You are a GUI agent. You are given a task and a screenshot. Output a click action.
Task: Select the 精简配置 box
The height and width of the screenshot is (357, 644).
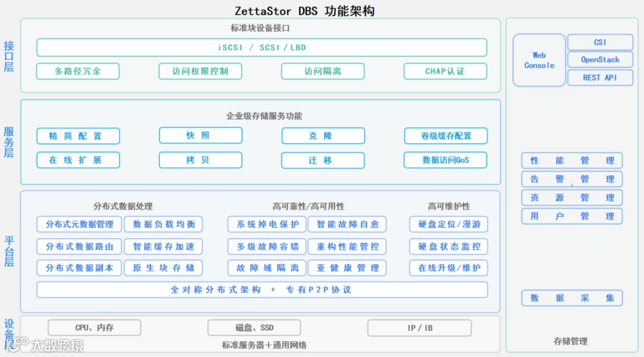[78, 136]
